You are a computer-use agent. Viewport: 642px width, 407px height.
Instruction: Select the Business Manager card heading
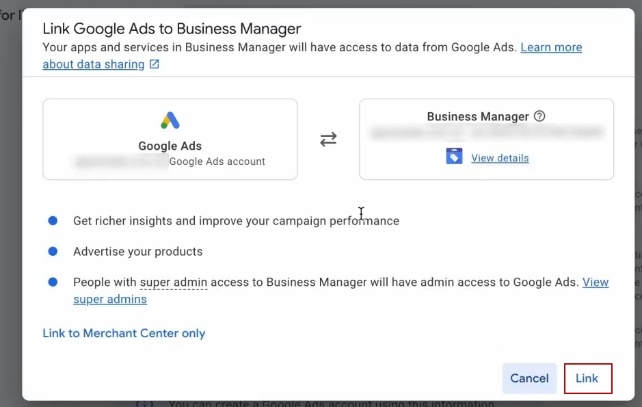479,116
